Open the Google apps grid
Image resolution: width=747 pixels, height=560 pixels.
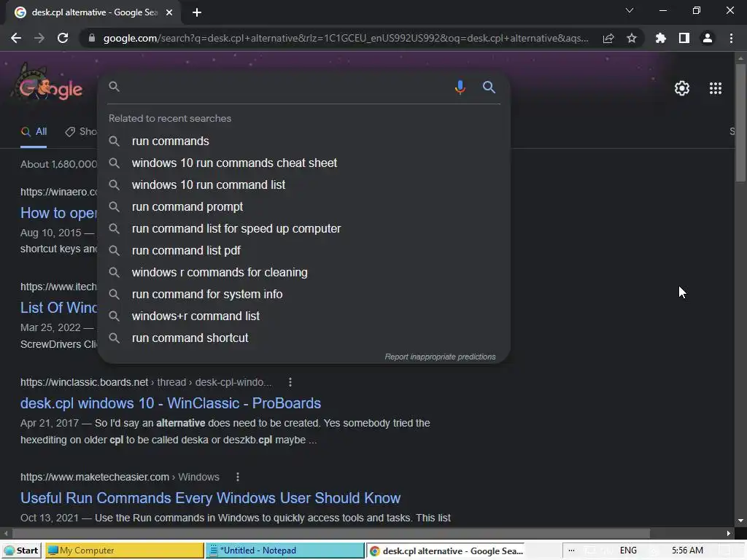point(716,88)
